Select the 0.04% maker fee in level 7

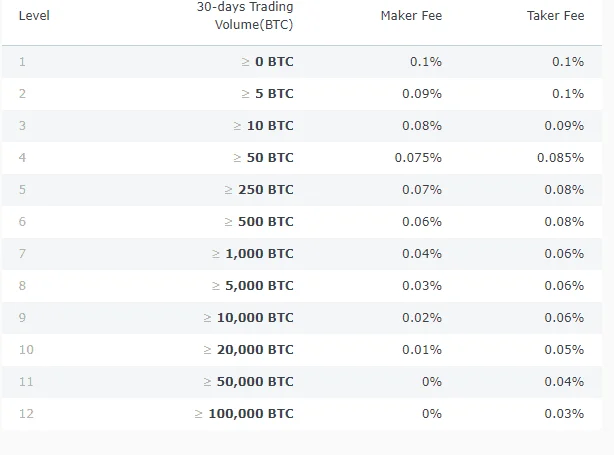pyautogui.click(x=422, y=254)
